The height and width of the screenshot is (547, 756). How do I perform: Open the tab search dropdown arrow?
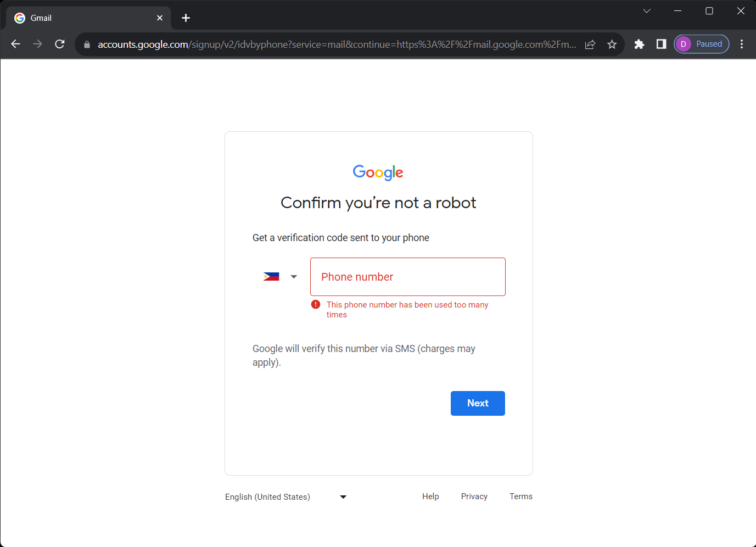tap(647, 11)
